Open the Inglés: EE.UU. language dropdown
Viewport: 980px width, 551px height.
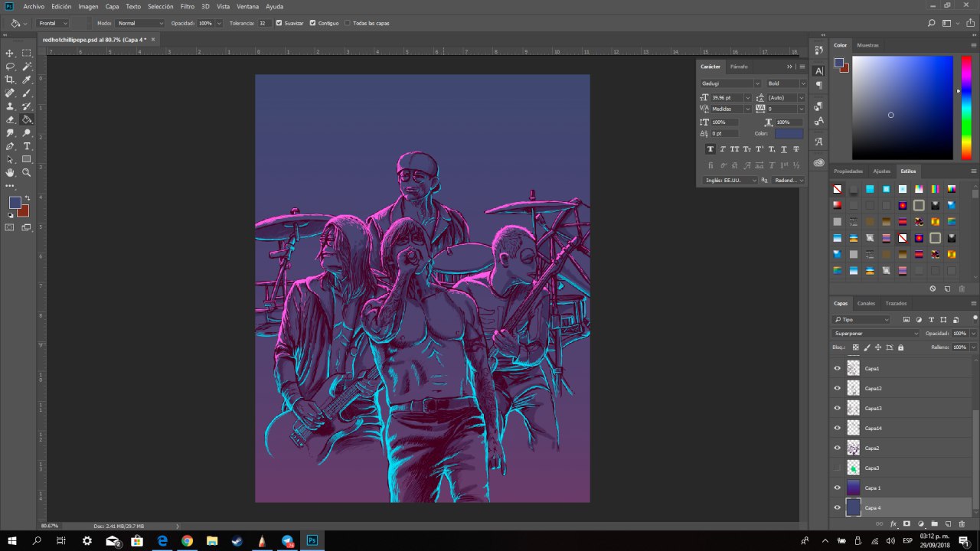pyautogui.click(x=730, y=181)
